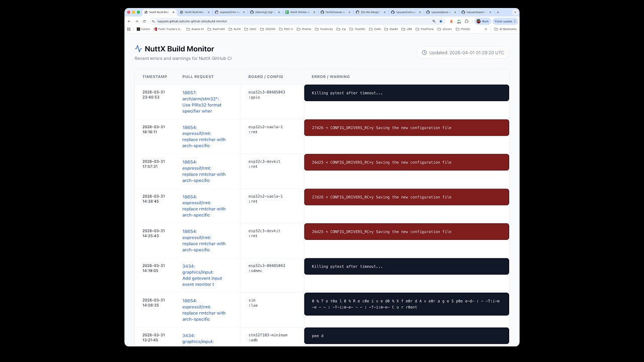
Task: Open the GSoC bookmarks folder
Action: [251, 29]
